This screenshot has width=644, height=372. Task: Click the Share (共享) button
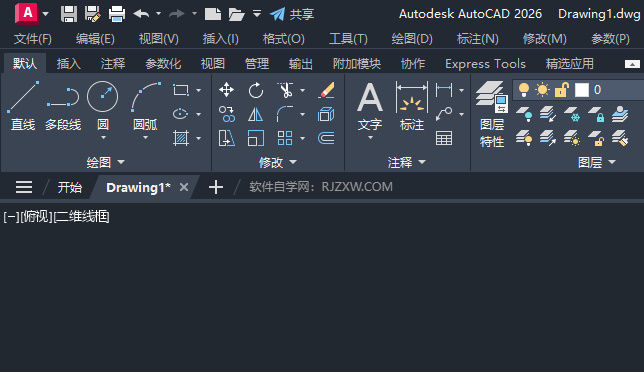292,14
